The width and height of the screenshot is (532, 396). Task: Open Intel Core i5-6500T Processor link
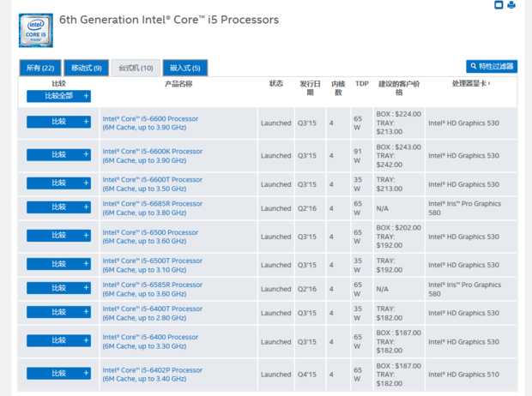point(153,265)
